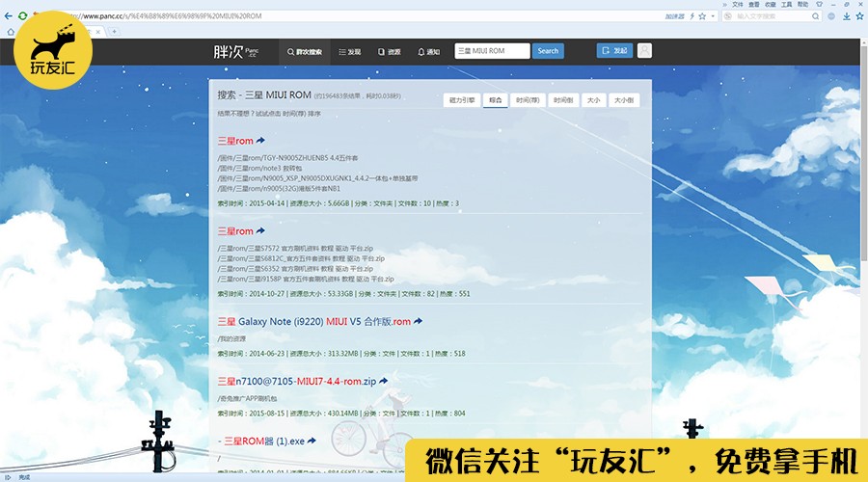The width and height of the screenshot is (868, 482).
Task: Sort by 大小 tab
Action: 593,100
